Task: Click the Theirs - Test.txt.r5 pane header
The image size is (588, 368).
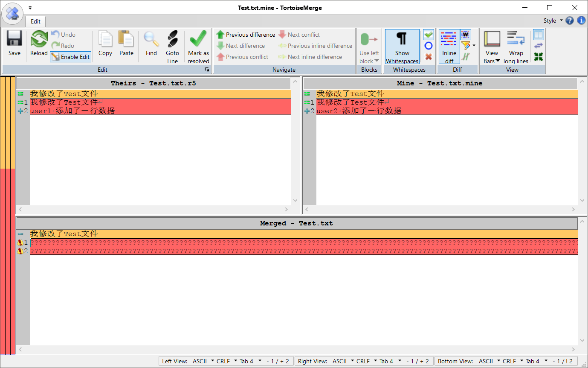Action: pyautogui.click(x=154, y=83)
